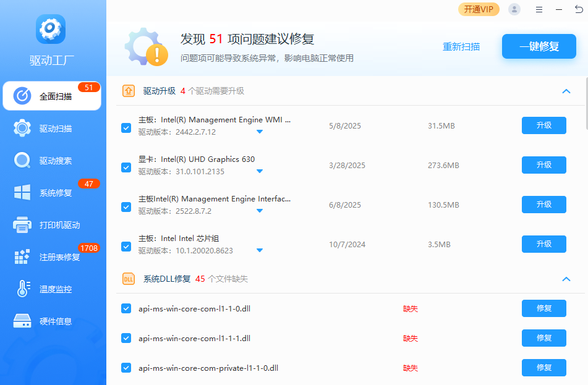Collapse the 系统DLL修复 section
588x385 pixels.
pyautogui.click(x=566, y=279)
